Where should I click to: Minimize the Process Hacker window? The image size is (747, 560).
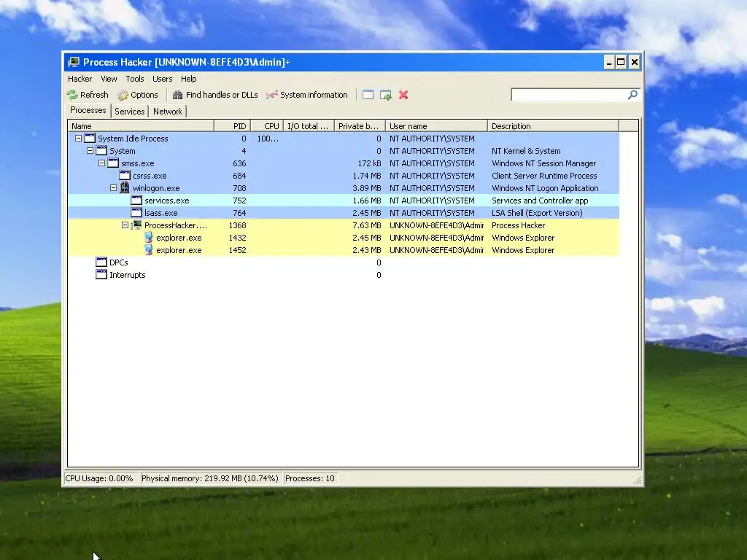pos(609,63)
